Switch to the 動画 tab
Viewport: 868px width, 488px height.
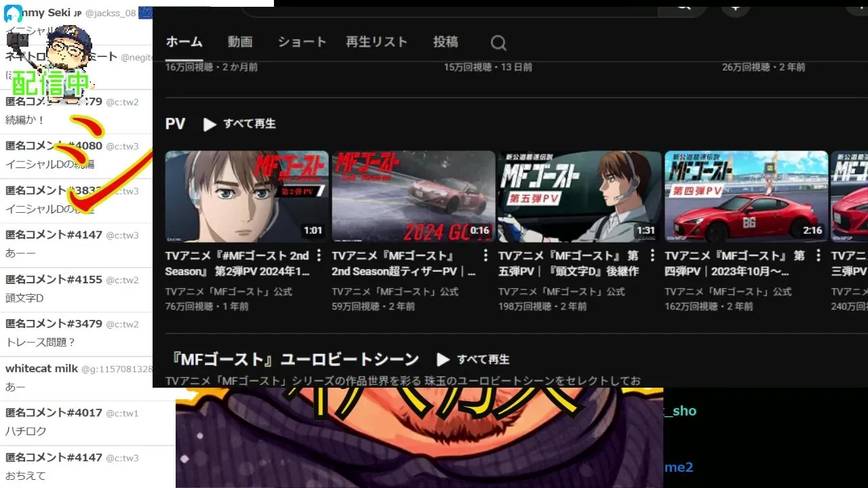[x=240, y=42]
